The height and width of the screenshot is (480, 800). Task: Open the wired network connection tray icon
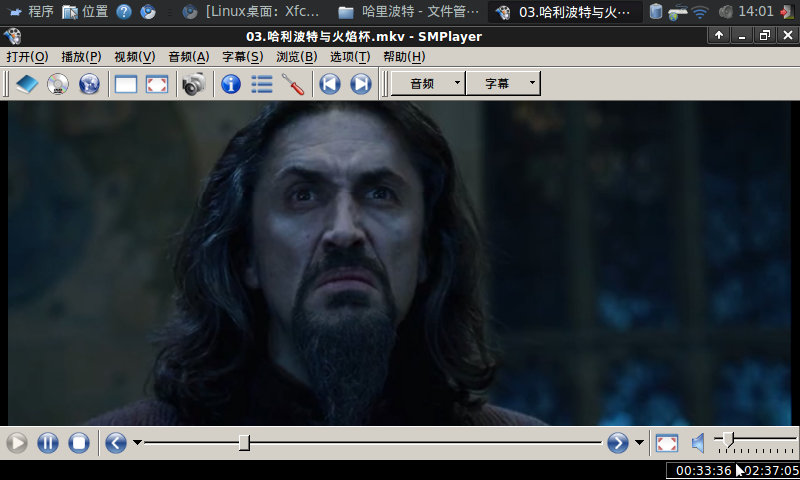[x=678, y=12]
